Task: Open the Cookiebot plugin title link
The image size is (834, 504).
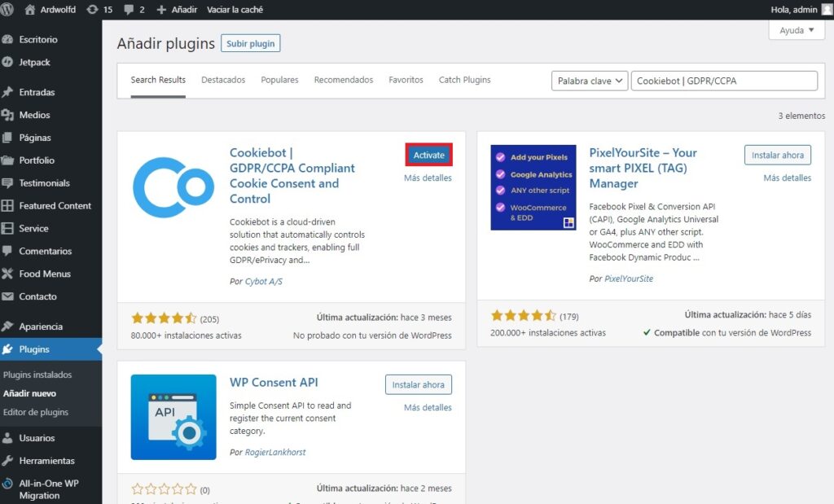Action: (x=292, y=175)
